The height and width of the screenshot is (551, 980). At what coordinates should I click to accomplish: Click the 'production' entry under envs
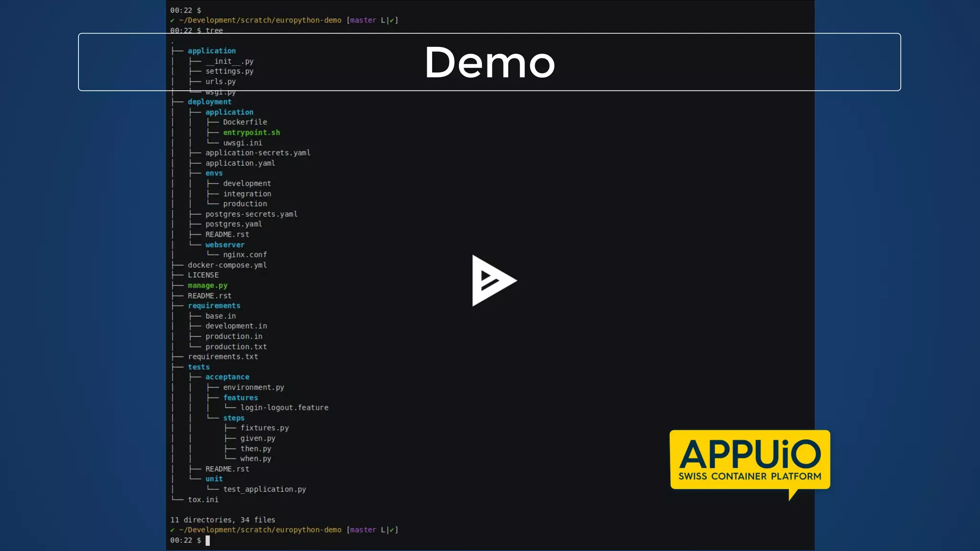[245, 204]
